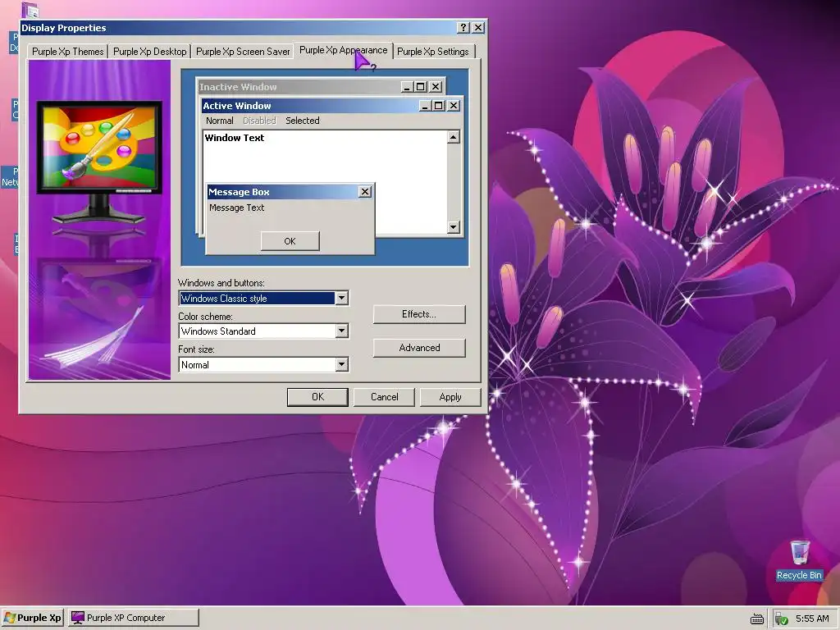
Task: Click the Disabled menu item in preview
Action: tap(259, 121)
